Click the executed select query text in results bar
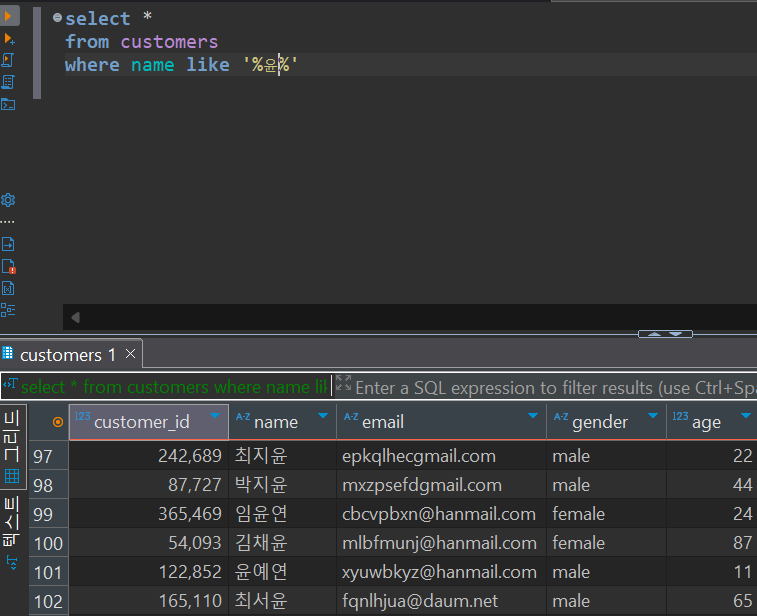757x616 pixels. coord(174,387)
